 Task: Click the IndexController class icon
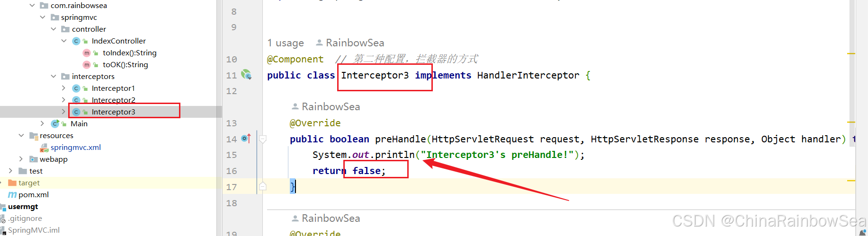[x=76, y=41]
